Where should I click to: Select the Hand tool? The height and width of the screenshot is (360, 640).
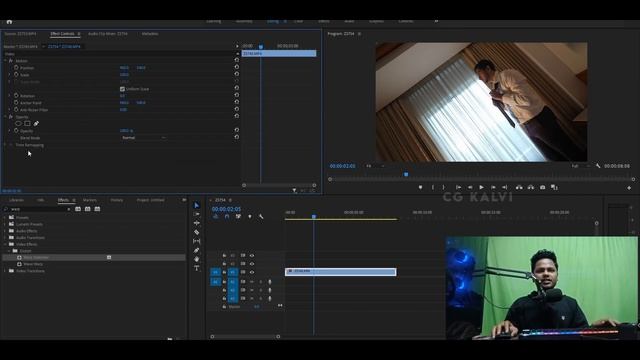click(x=196, y=259)
